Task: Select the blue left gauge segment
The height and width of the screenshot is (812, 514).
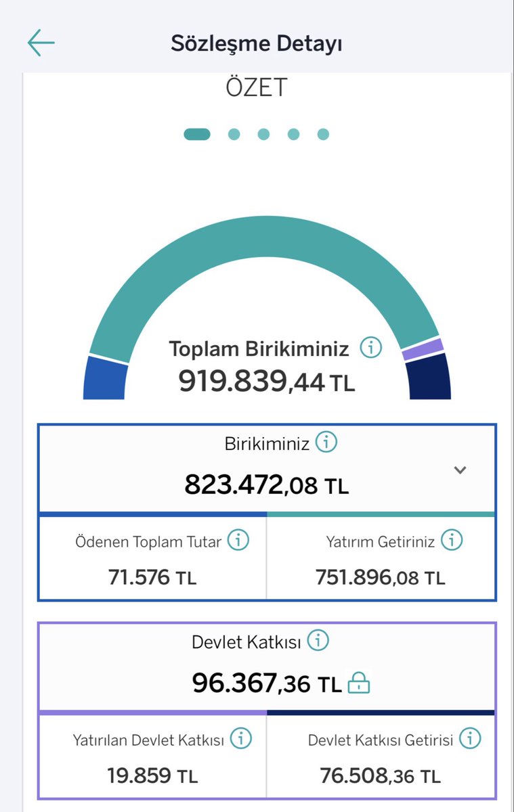Action: pyautogui.click(x=105, y=378)
